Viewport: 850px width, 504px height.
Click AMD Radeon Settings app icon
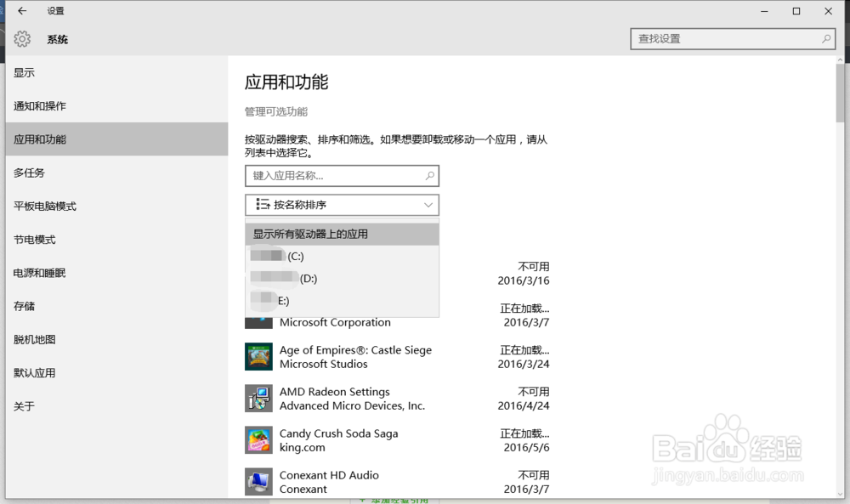(258, 399)
